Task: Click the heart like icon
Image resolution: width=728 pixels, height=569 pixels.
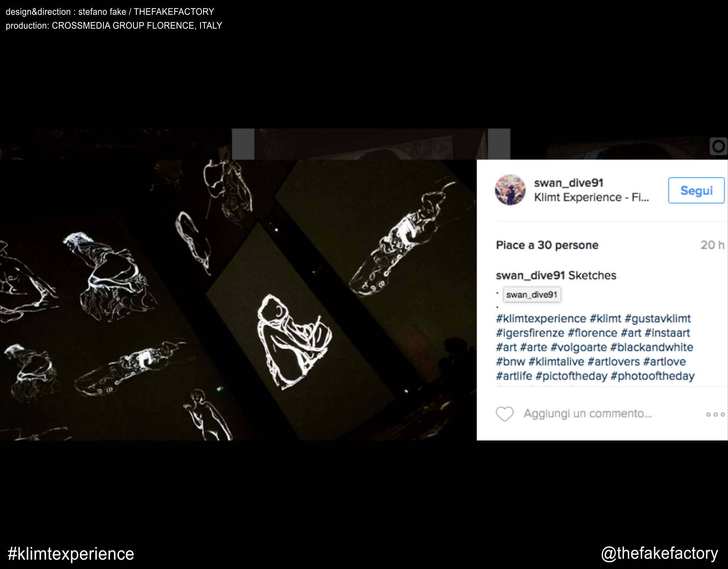Action: (505, 414)
